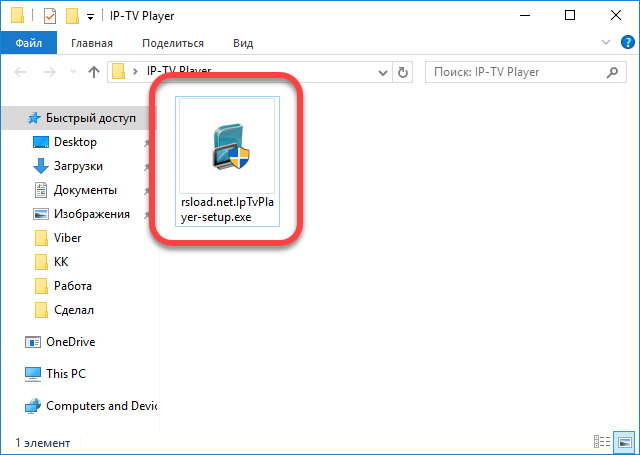Click the This PC monitor icon
Image resolution: width=640 pixels, height=455 pixels.
33,374
